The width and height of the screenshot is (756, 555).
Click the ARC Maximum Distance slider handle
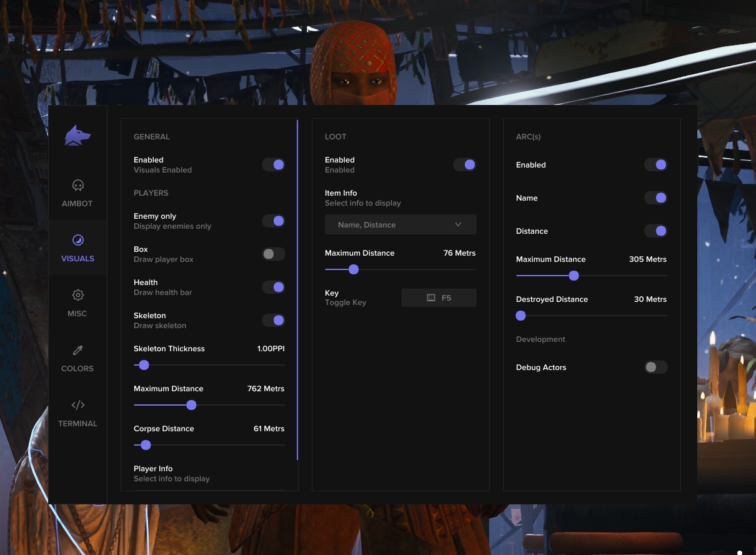574,275
